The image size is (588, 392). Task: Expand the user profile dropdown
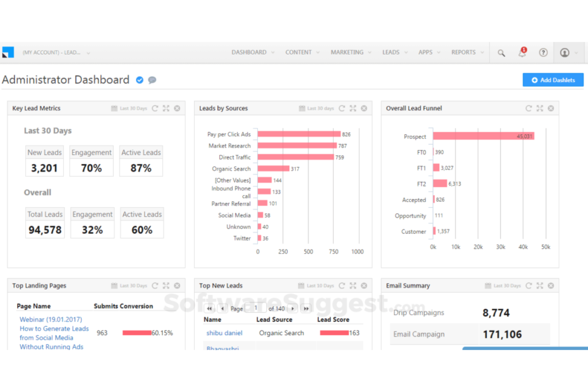tap(568, 52)
